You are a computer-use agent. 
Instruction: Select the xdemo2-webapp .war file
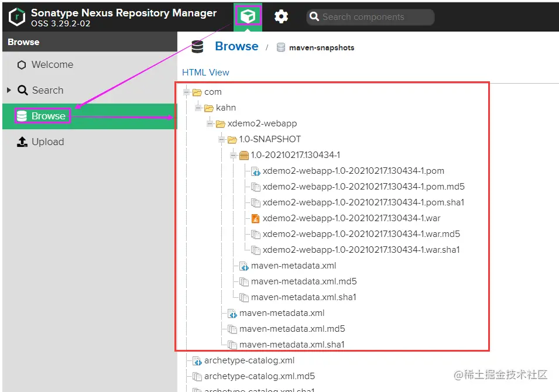coord(352,218)
